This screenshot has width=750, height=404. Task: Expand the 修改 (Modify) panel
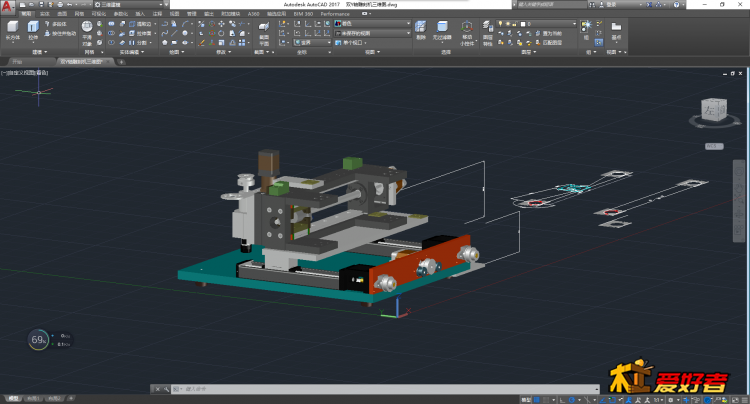coord(223,52)
